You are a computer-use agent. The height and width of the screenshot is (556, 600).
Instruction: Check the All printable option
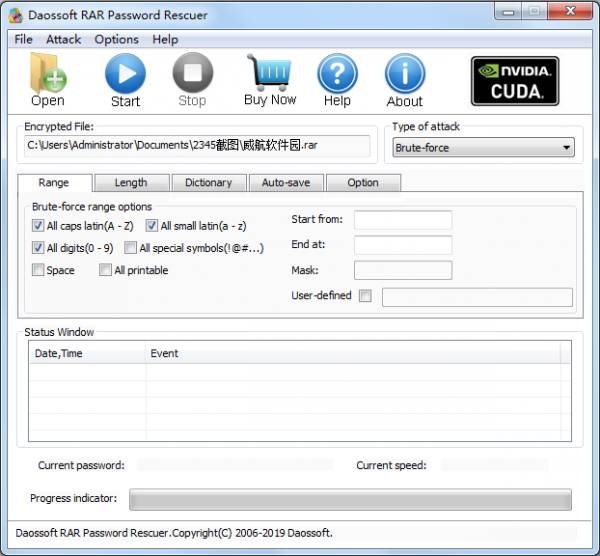coord(105,270)
